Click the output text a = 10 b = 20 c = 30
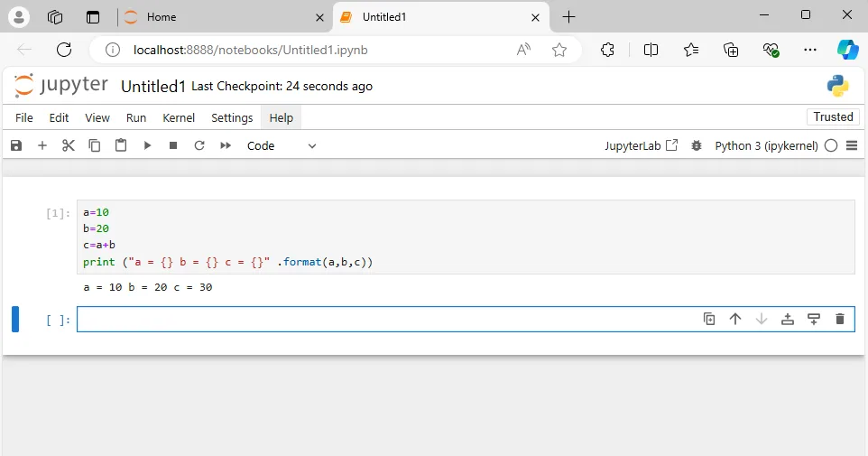The height and width of the screenshot is (456, 868). pos(148,287)
